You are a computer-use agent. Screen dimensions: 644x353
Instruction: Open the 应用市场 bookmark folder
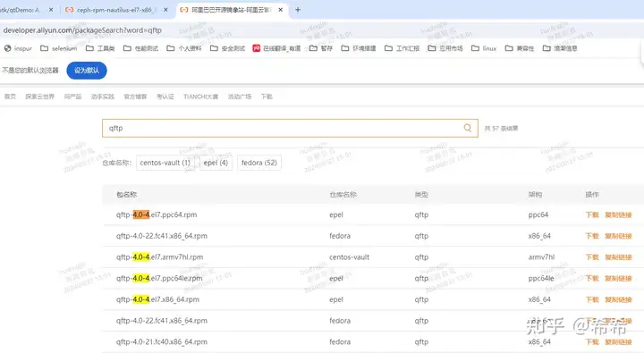pos(445,48)
